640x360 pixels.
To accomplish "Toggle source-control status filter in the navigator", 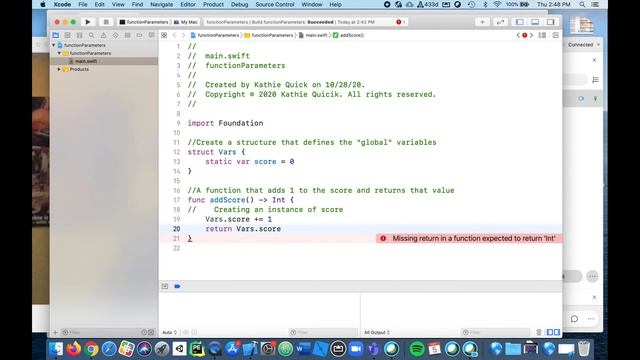I will (x=151, y=332).
